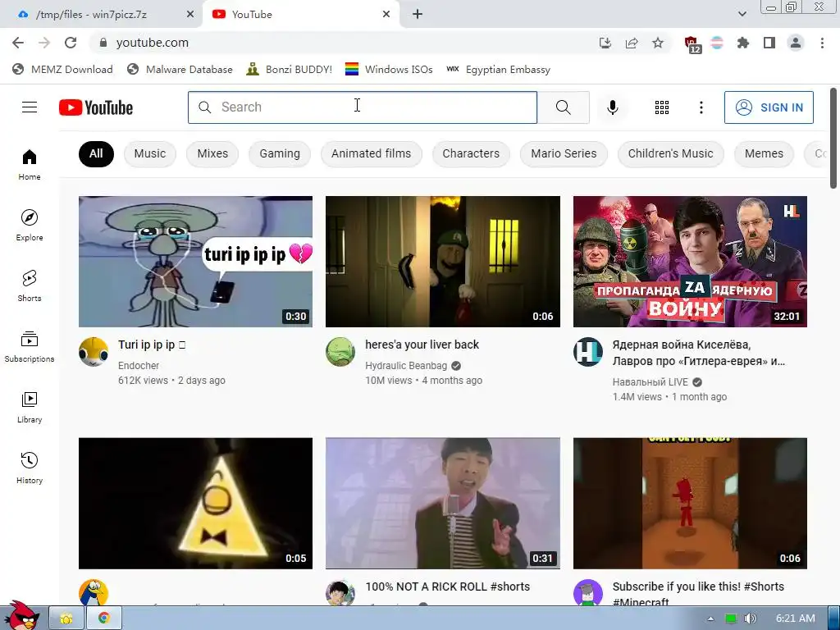840x630 pixels.
Task: Filter by Memes chip
Action: tap(764, 153)
